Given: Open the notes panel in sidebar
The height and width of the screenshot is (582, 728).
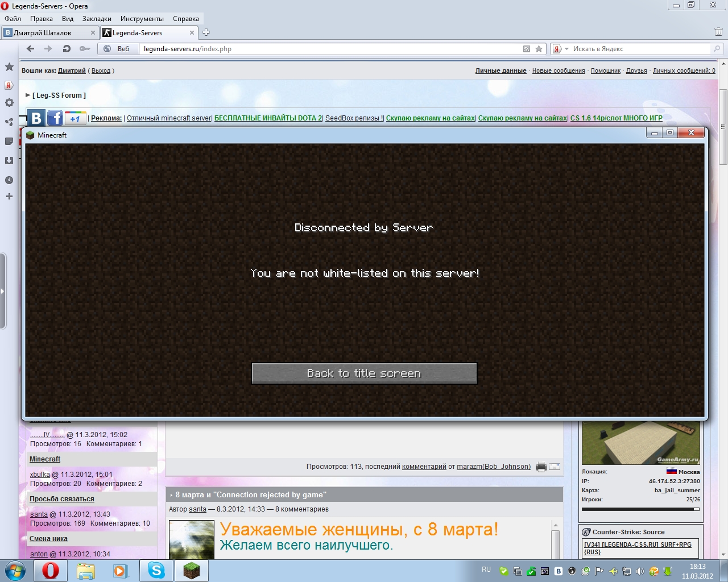Looking at the screenshot, I should pos(9,141).
